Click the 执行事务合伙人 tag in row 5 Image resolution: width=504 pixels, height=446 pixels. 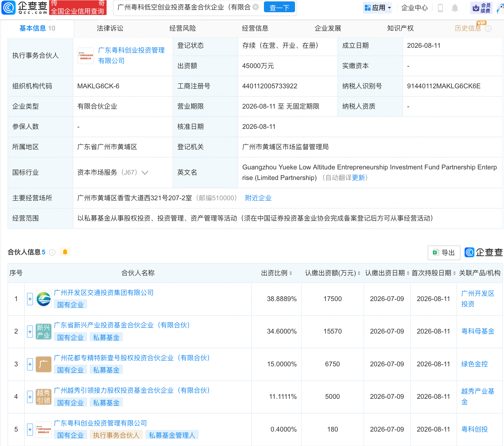click(116, 435)
